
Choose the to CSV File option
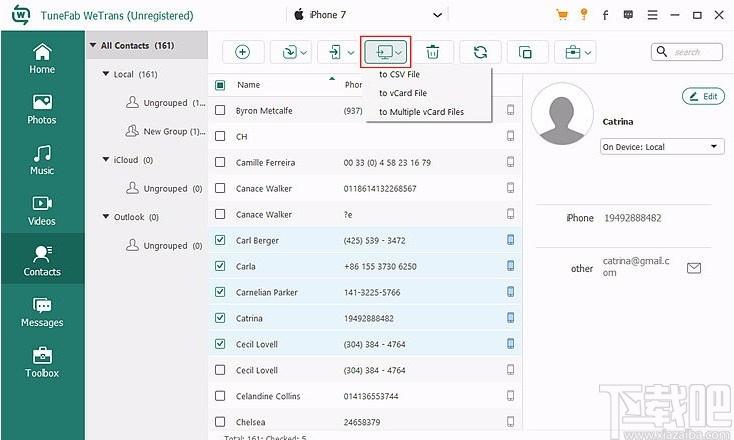point(399,74)
